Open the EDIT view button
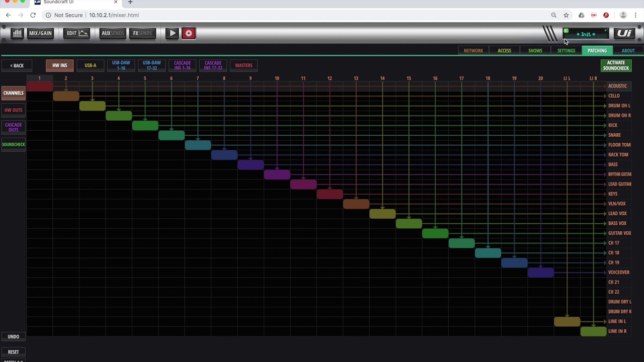644x362 pixels. [77, 33]
